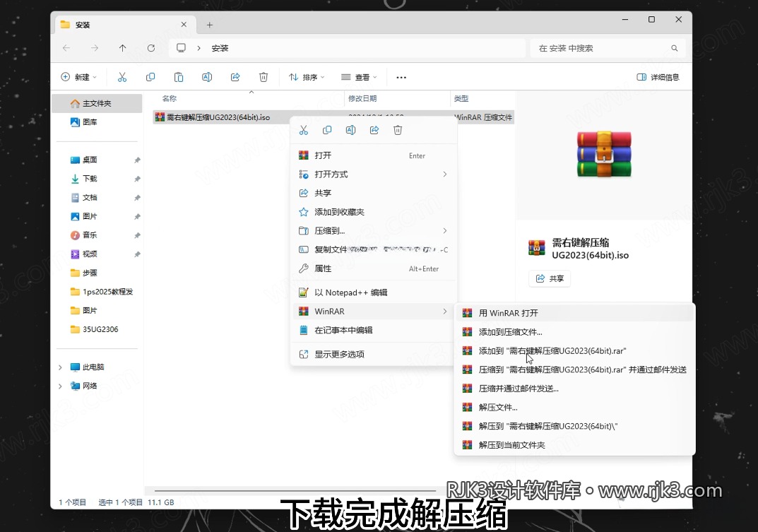Image resolution: width=758 pixels, height=532 pixels.
Task: Click the Copy icon in context menu
Action: click(327, 130)
